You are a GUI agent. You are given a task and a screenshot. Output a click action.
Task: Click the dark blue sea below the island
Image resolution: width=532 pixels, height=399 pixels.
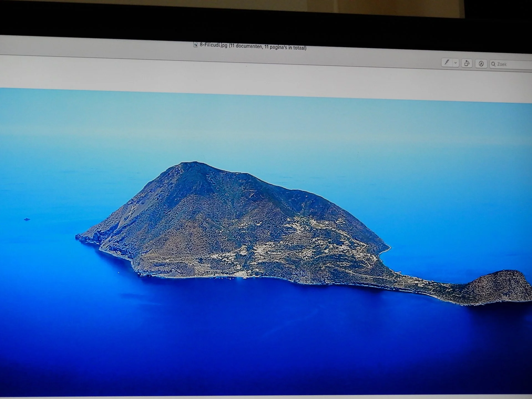pos(249,332)
